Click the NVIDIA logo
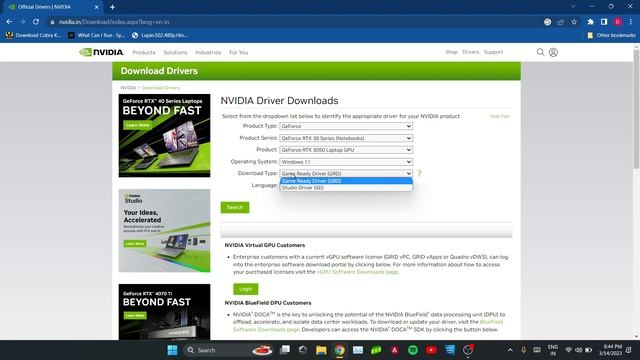 point(101,52)
